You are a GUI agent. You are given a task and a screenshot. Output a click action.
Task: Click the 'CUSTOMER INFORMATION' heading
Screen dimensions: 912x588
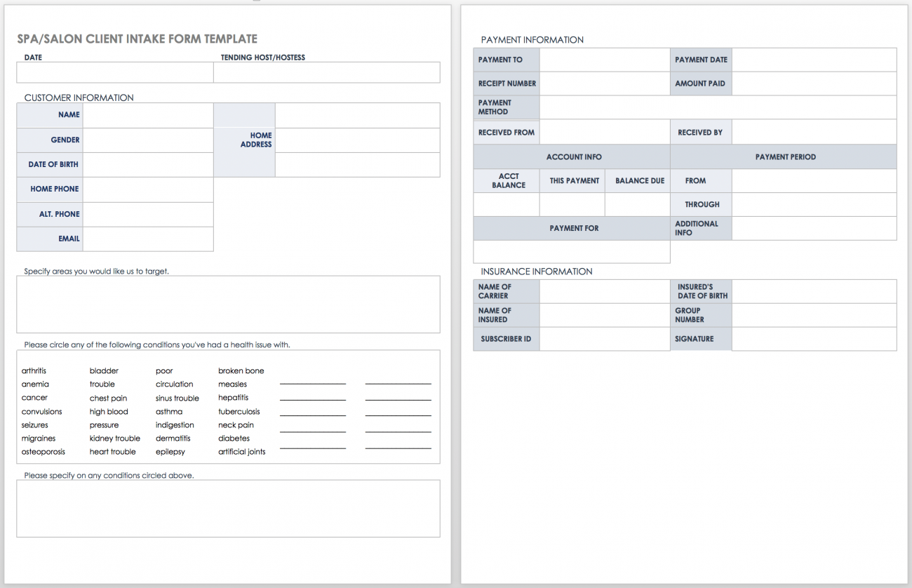79,98
